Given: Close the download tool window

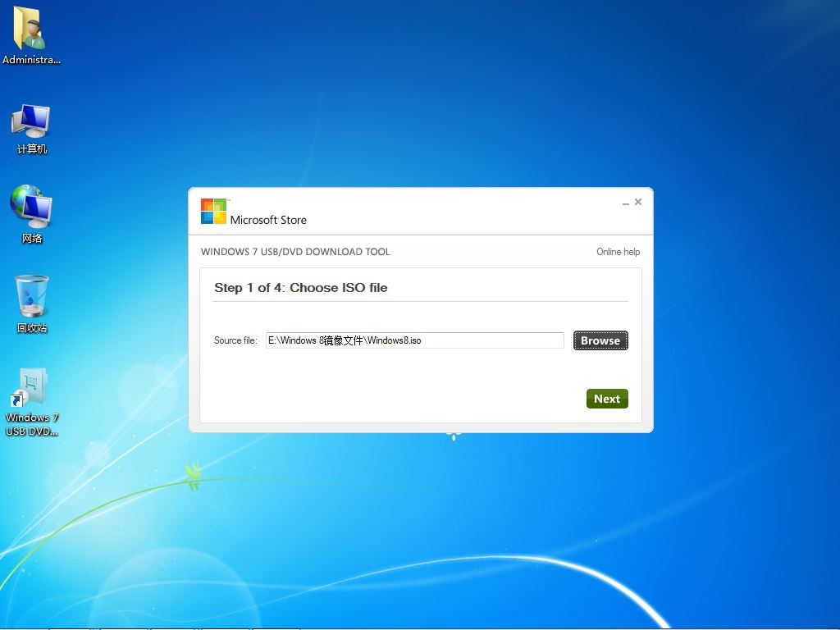Looking at the screenshot, I should point(638,202).
